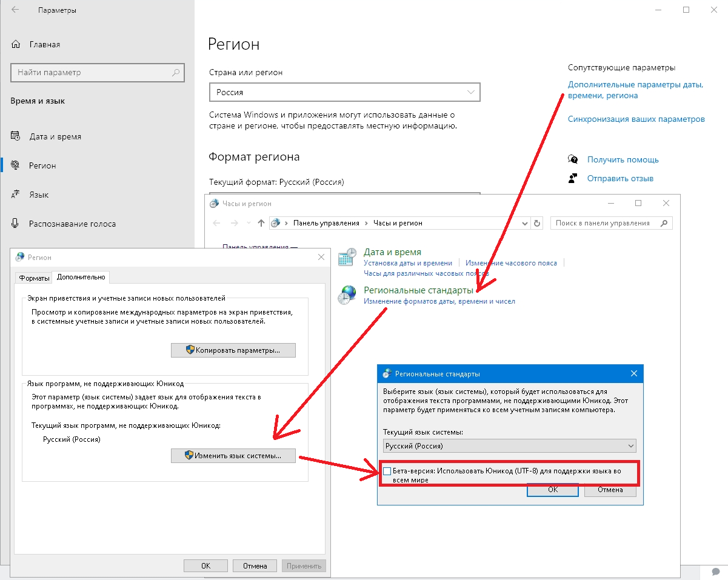Open Текущий язык системы dropdown
The image size is (728, 580).
pyautogui.click(x=510, y=446)
